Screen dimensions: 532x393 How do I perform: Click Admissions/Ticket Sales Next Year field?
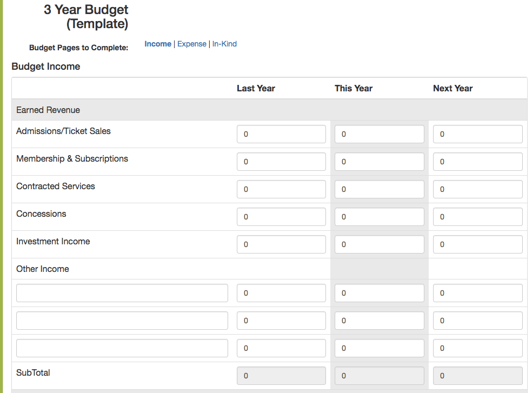pyautogui.click(x=478, y=134)
